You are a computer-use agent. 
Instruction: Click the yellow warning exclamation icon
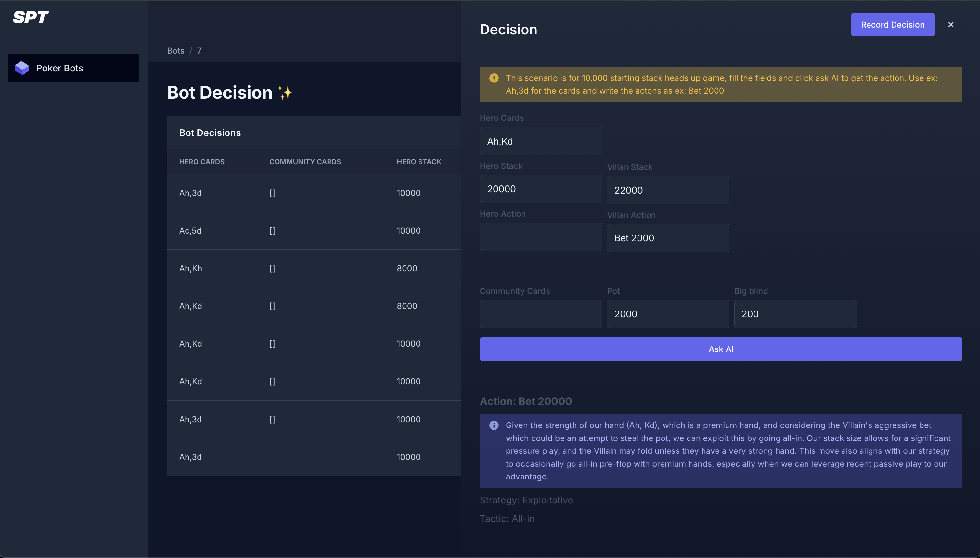(x=494, y=78)
